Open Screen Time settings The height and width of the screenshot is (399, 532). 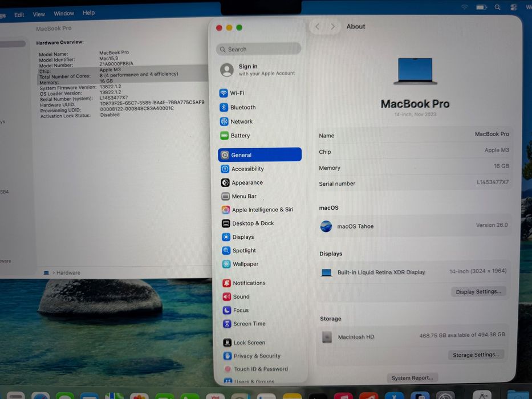tap(244, 324)
